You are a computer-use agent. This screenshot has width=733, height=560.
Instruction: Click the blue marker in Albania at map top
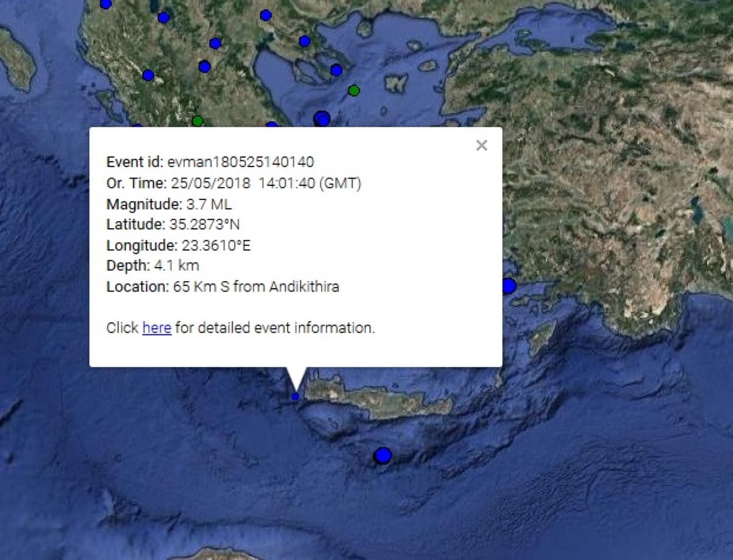coord(106,4)
